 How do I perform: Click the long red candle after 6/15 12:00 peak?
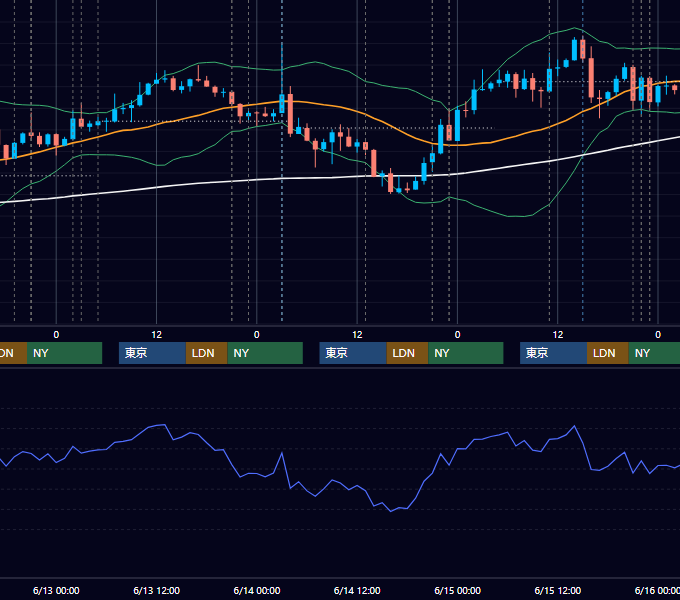point(591,77)
